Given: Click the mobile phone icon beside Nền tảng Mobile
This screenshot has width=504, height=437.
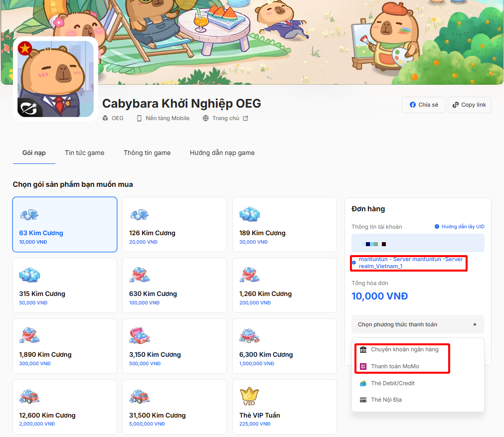Looking at the screenshot, I should pos(139,118).
